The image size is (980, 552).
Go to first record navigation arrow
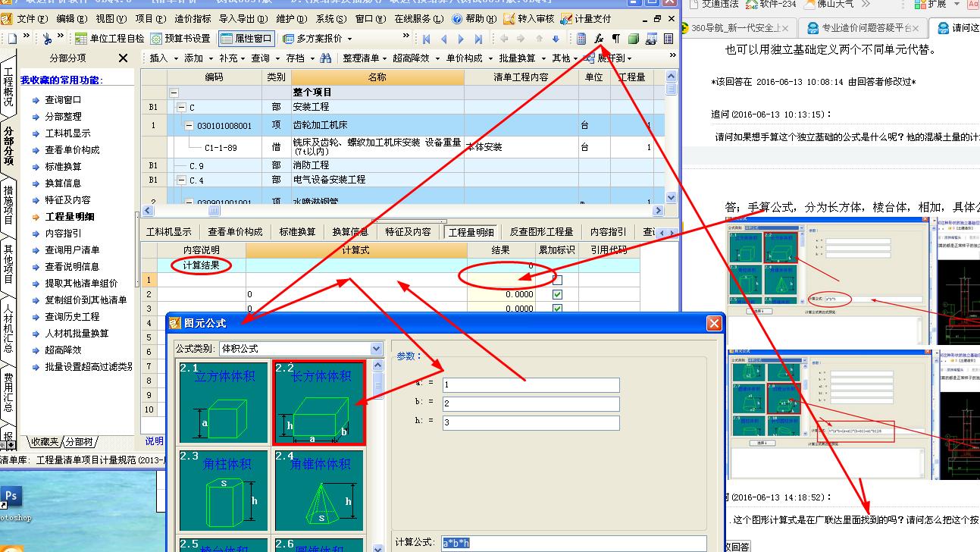[x=427, y=39]
